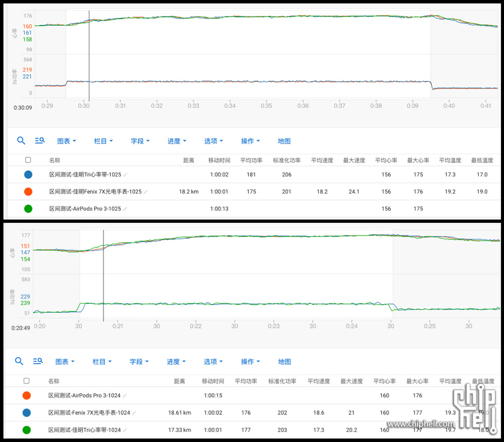Screen dimensions: 504x442
Task: Sort lower table by 最大心率 column header
Action: click(x=417, y=381)
